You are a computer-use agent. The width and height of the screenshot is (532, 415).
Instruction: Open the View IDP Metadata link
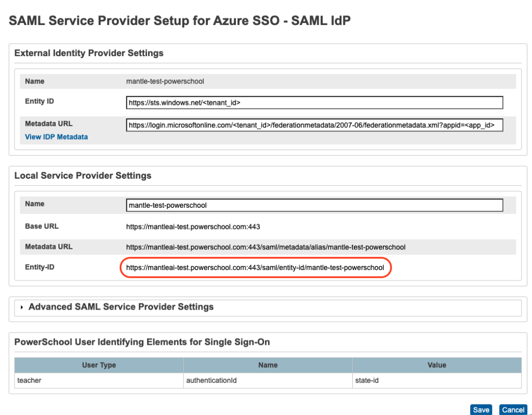coord(56,137)
